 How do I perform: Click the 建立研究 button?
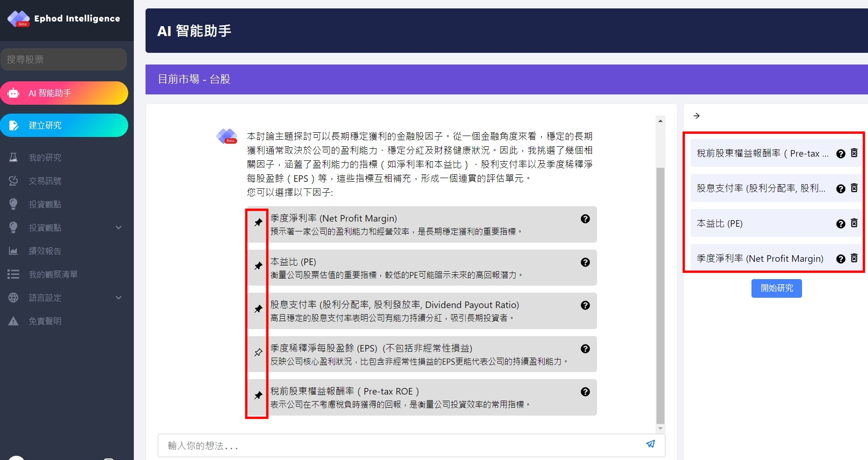[x=64, y=125]
